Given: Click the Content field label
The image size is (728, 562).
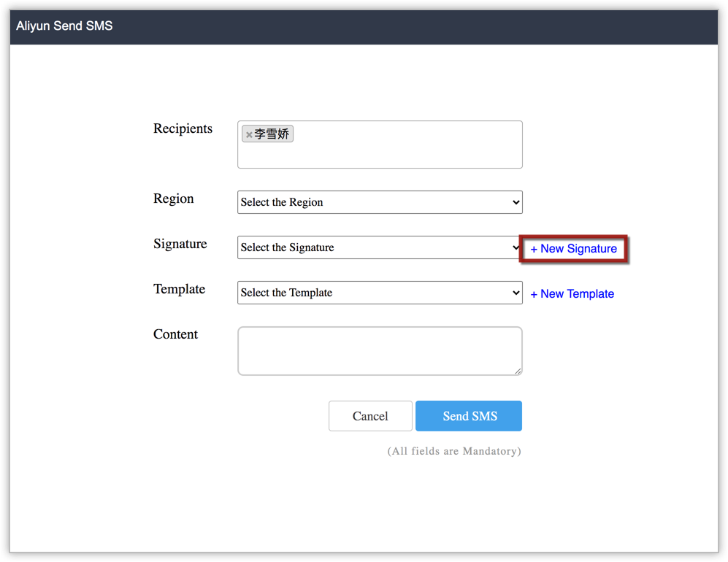Looking at the screenshot, I should click(x=175, y=334).
